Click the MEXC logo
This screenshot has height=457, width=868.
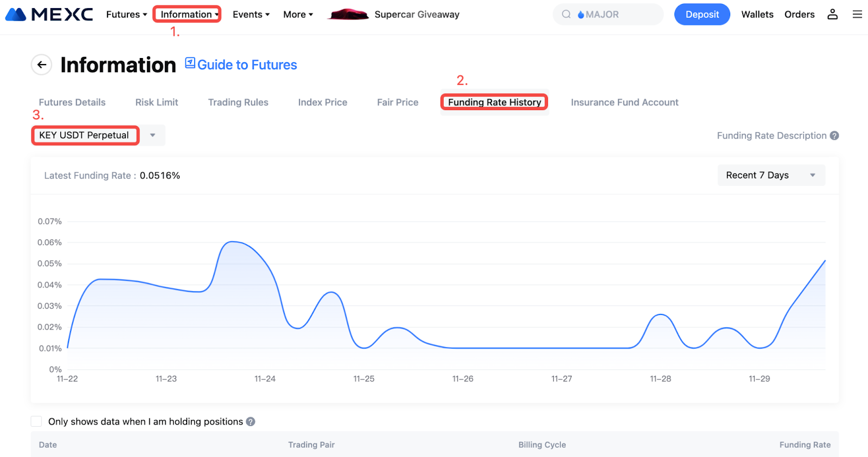click(x=49, y=15)
